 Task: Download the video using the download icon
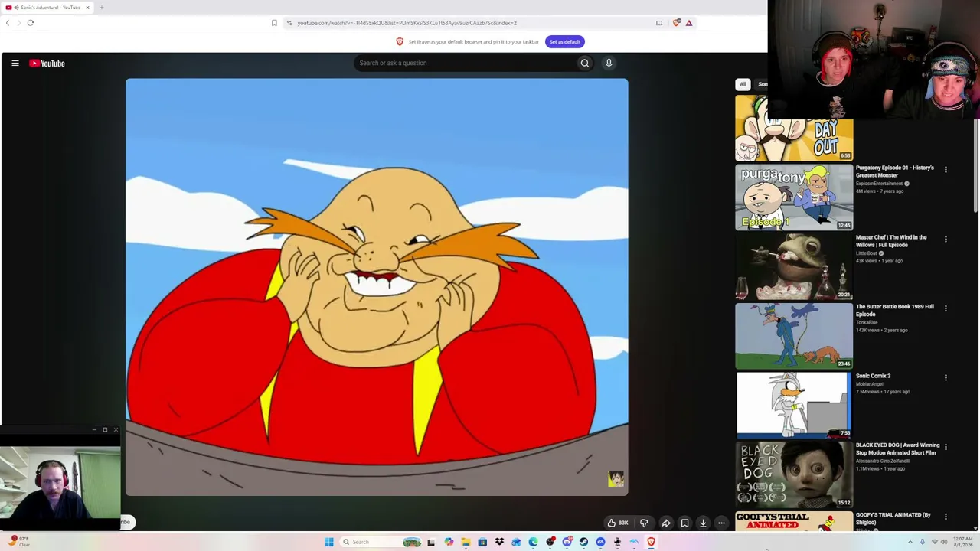coord(703,523)
